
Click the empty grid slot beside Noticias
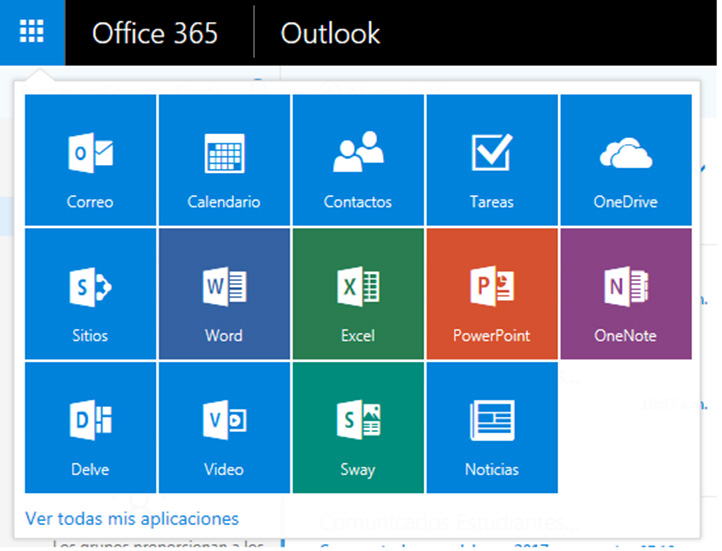(x=626, y=428)
